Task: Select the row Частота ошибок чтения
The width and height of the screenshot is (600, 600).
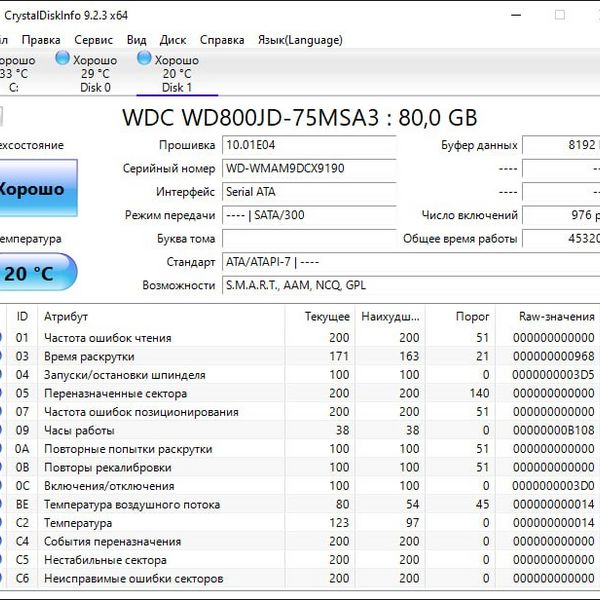Action: tap(300, 338)
